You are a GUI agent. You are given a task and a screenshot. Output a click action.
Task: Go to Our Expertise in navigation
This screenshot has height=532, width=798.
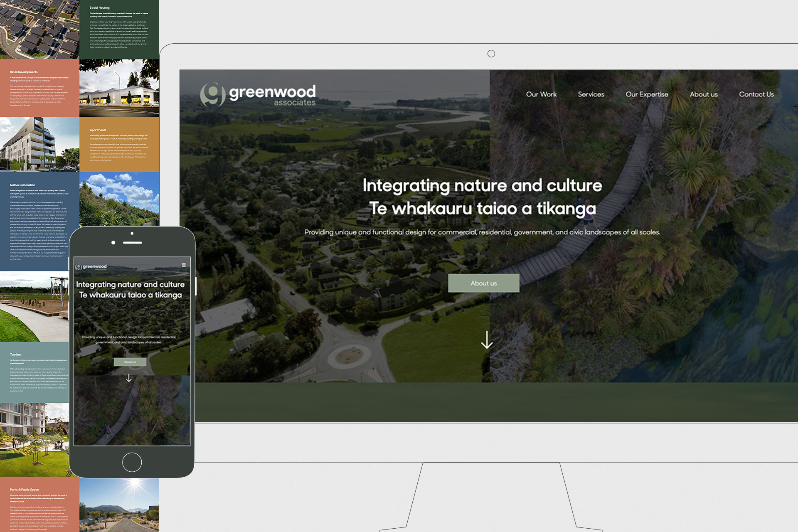coord(647,94)
